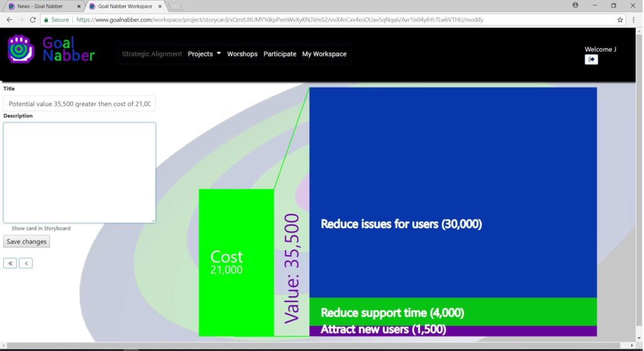644x351 pixels.
Task: Reload the page with the refresh icon
Action: pos(33,19)
